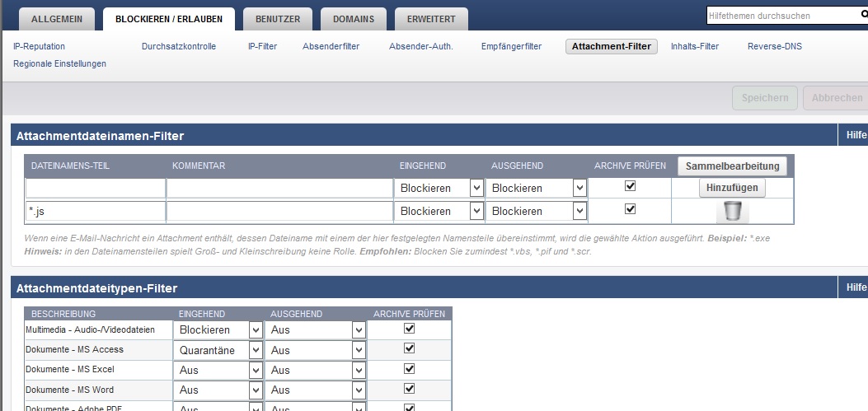Click the Sammelbearbeitung button
The image size is (868, 411).
point(732,166)
